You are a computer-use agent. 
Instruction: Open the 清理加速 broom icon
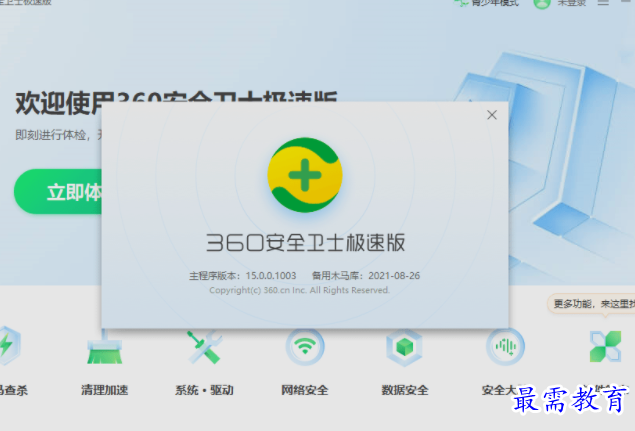click(x=104, y=347)
